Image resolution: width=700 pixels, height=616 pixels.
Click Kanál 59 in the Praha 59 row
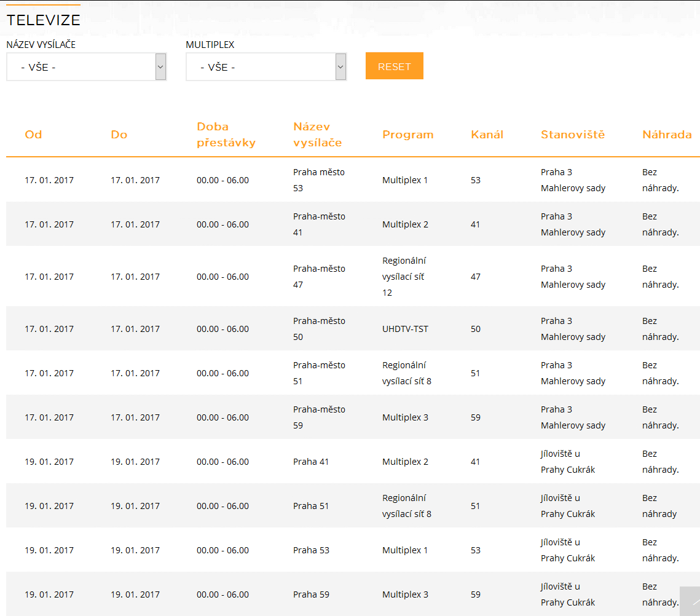pyautogui.click(x=476, y=594)
